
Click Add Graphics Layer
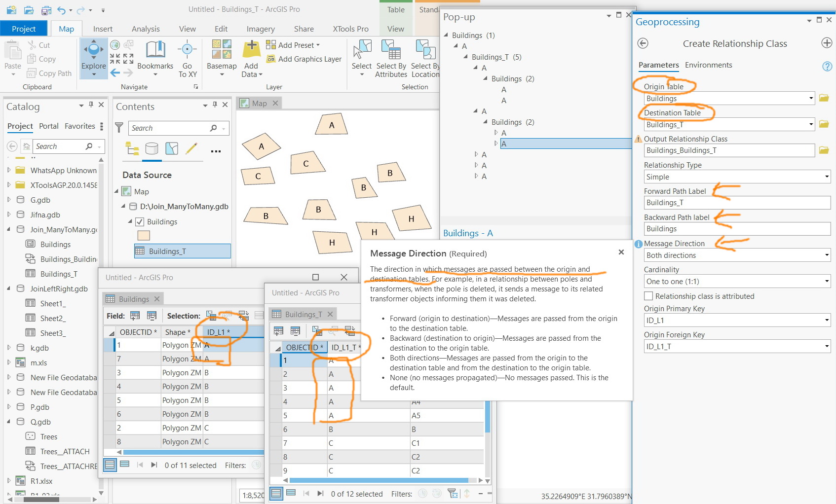[x=304, y=59]
